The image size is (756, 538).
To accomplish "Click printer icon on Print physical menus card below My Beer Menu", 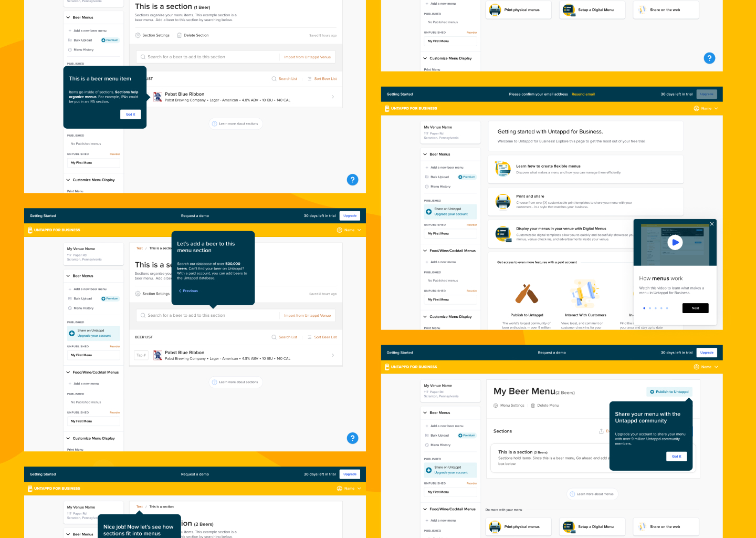I will point(495,527).
